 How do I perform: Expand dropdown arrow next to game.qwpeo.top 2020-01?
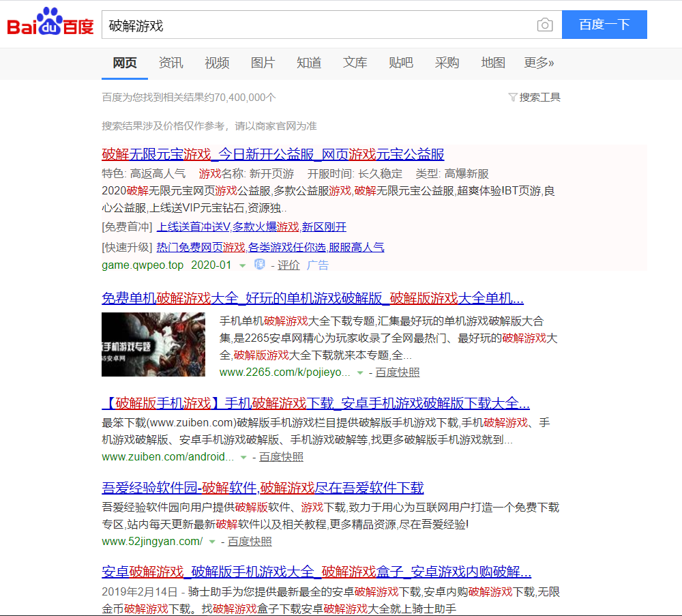243,265
